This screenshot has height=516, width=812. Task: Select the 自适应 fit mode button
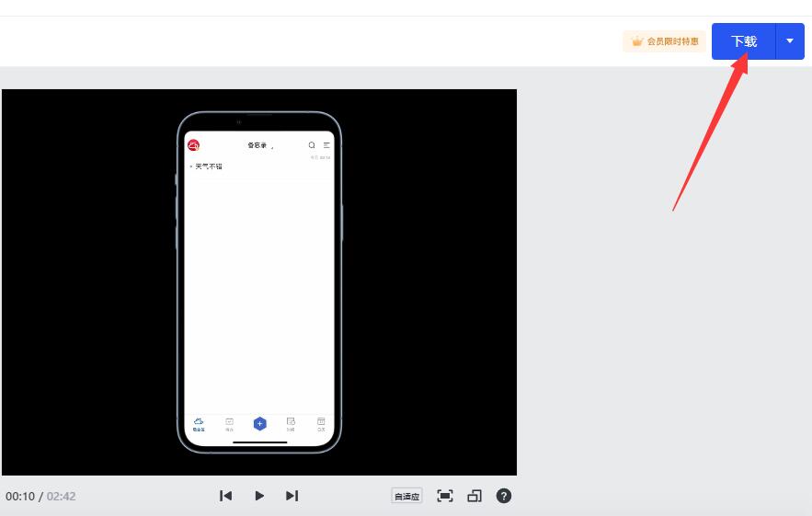pos(406,497)
